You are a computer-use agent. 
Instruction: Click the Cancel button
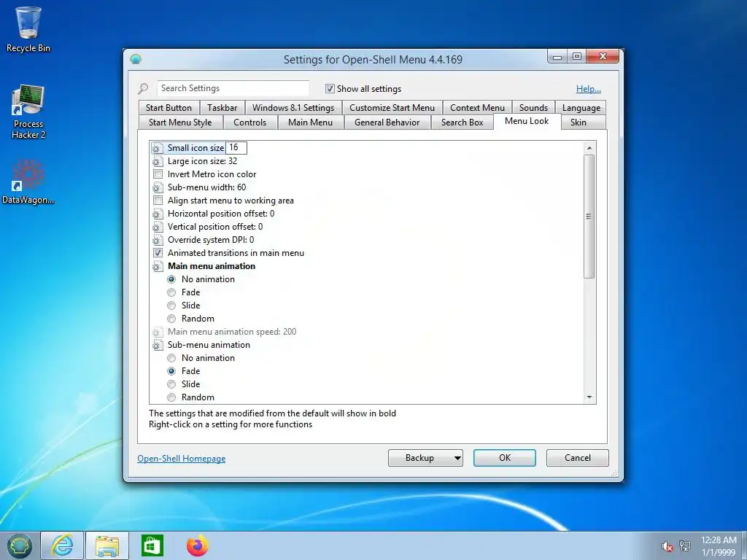[578, 458]
